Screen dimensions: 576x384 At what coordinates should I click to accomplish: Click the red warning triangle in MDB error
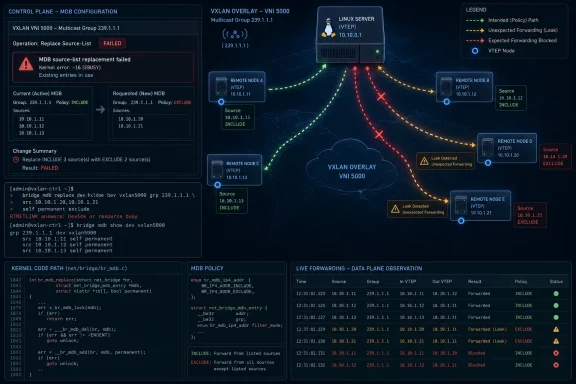(26, 64)
